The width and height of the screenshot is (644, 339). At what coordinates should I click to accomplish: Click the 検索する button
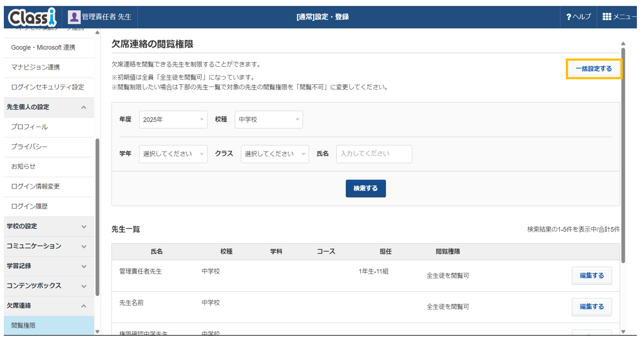coord(366,188)
